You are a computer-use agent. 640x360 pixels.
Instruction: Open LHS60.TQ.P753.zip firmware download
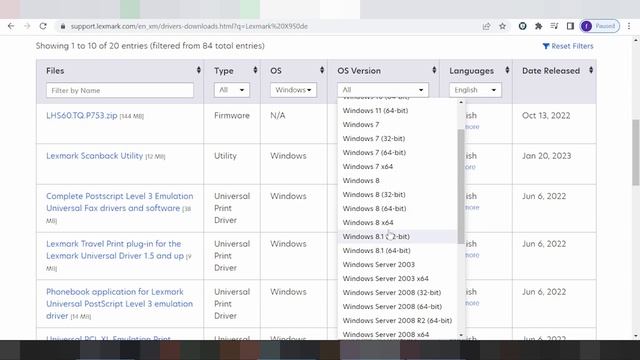click(82, 116)
